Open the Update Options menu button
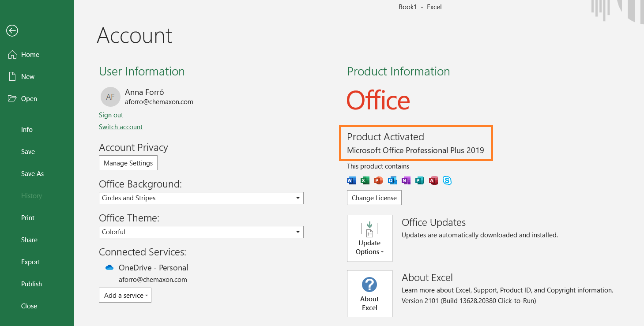Viewport: 644px width, 326px height. pos(369,239)
